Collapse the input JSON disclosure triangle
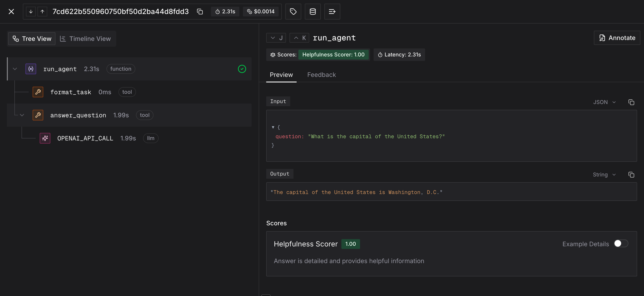This screenshot has width=644, height=296. (x=273, y=127)
